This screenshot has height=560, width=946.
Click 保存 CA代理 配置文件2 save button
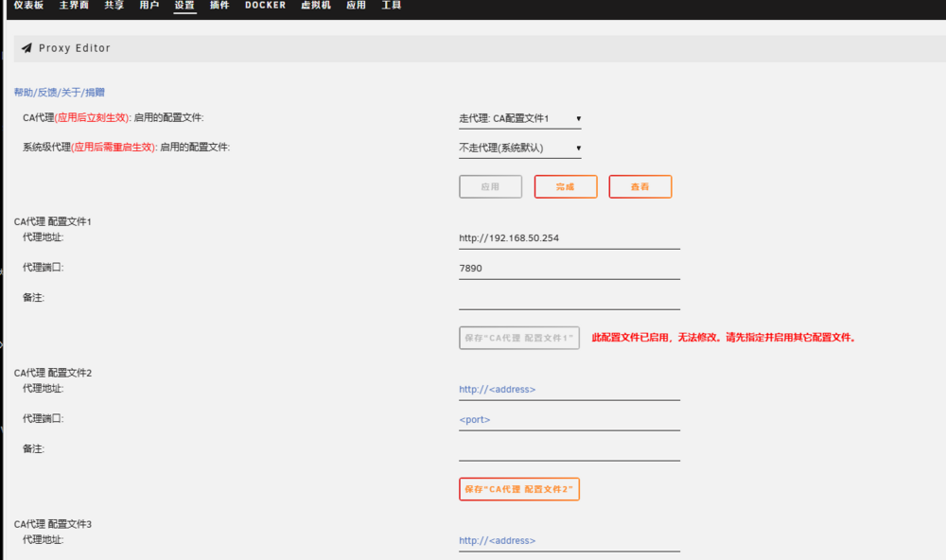pos(519,489)
